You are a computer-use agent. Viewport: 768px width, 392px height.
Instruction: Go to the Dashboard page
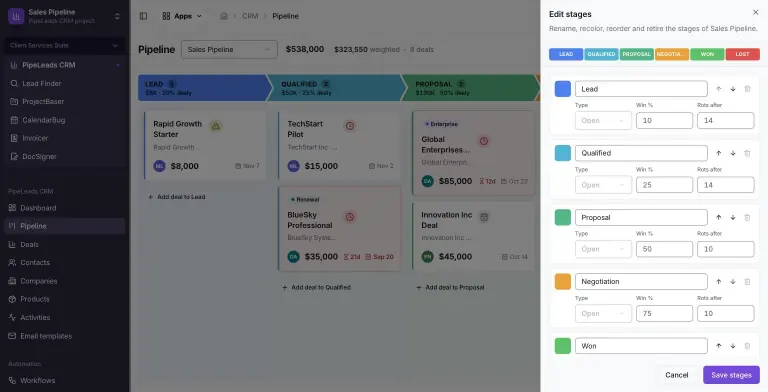(64, 208)
